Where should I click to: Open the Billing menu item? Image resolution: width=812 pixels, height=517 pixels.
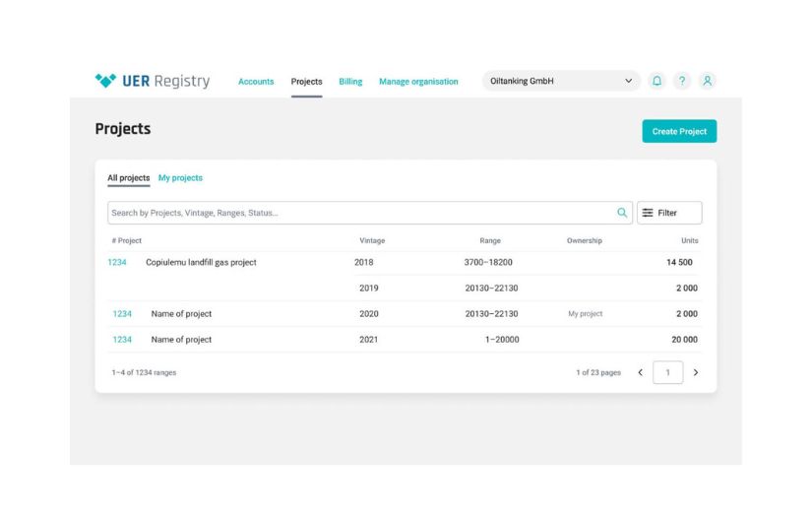350,82
